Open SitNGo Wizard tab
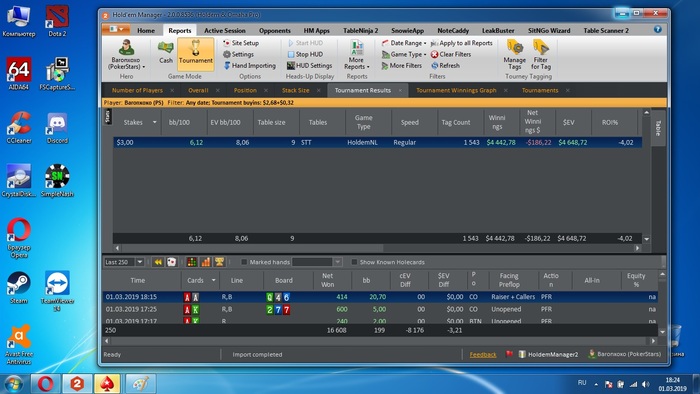Image resolution: width=700 pixels, height=394 pixels. click(x=549, y=30)
